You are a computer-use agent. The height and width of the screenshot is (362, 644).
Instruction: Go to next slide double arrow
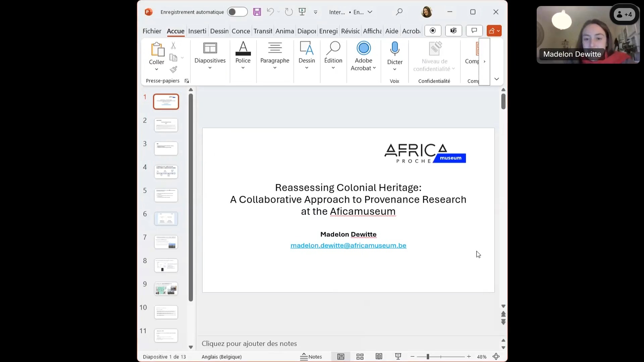pos(503,322)
